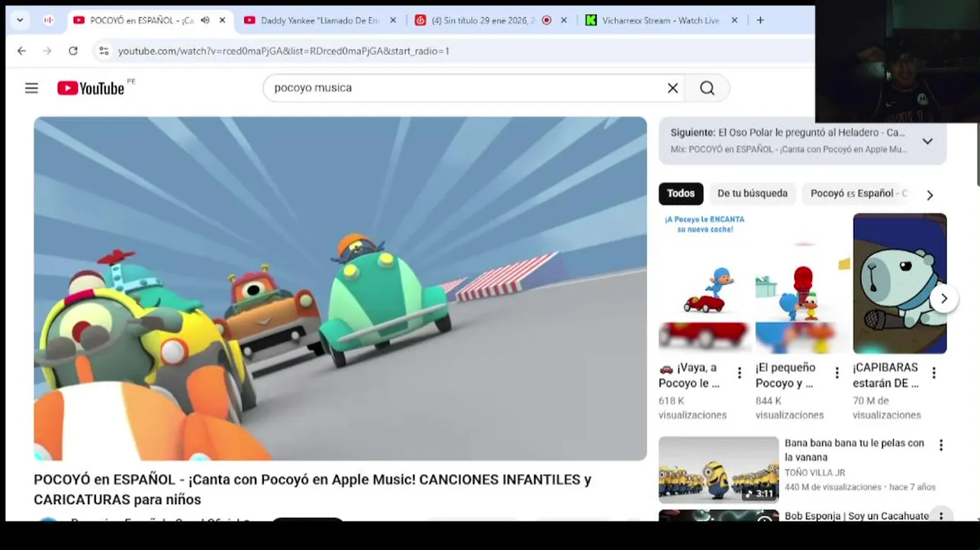
Task: Open a new browser tab
Action: [x=759, y=21]
